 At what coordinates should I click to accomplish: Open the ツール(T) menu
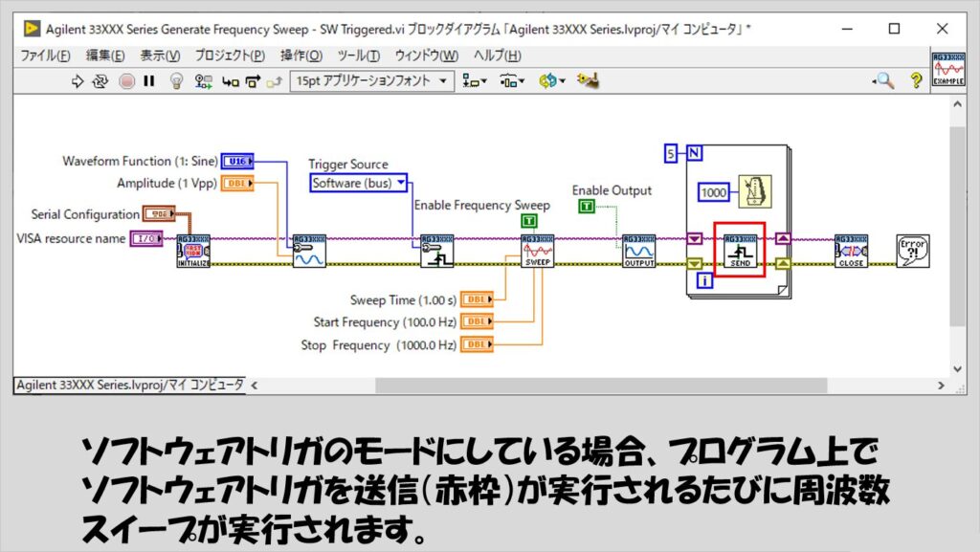coord(359,55)
